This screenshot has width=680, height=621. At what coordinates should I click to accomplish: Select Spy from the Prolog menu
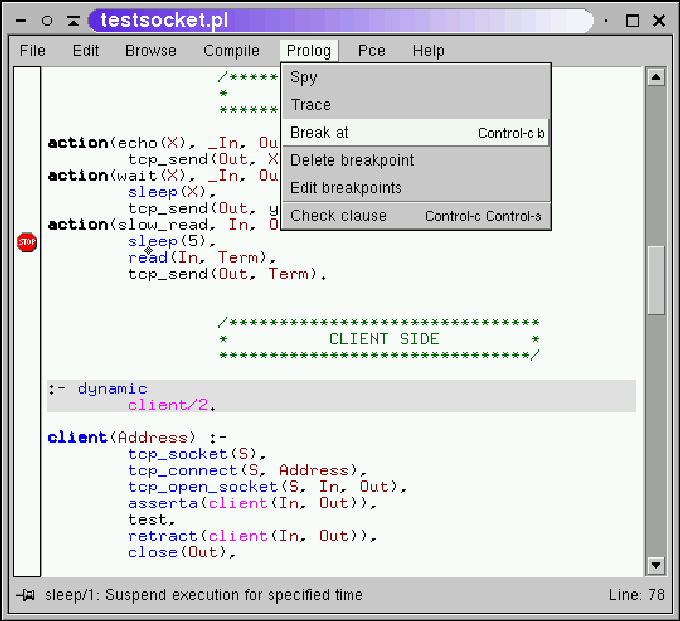coord(304,77)
